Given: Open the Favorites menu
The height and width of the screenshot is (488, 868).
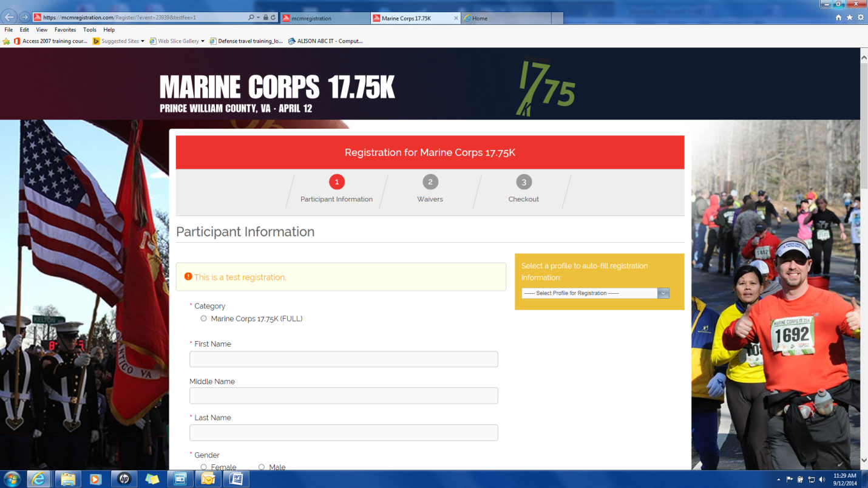Looking at the screenshot, I should pyautogui.click(x=66, y=30).
